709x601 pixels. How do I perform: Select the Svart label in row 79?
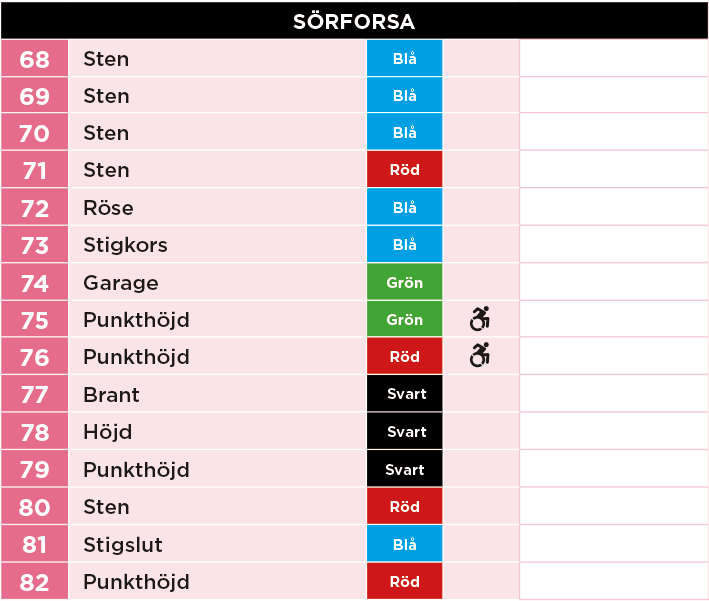(x=405, y=469)
